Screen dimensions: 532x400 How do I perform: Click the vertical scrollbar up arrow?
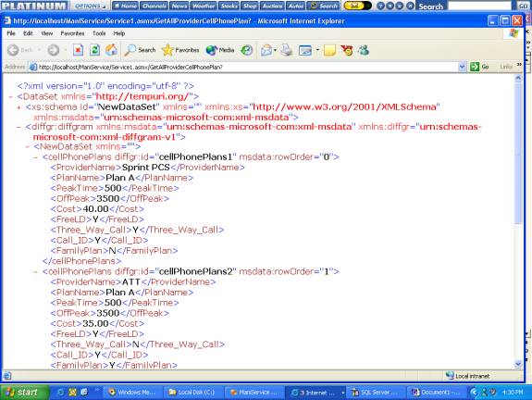518,79
